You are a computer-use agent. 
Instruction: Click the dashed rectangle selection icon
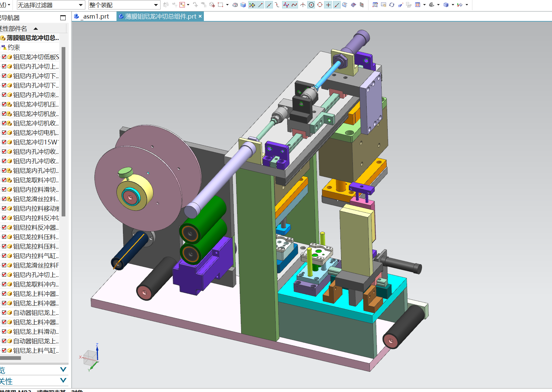tap(220, 5)
